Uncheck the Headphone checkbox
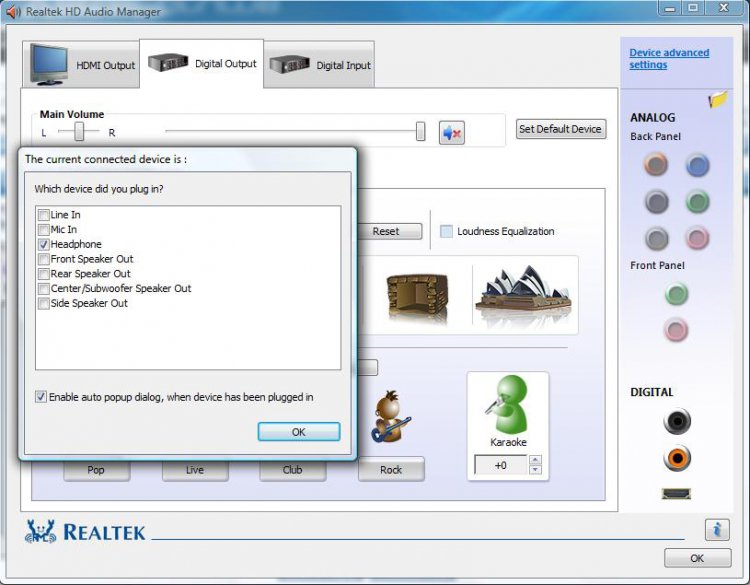750x585 pixels. click(x=44, y=244)
